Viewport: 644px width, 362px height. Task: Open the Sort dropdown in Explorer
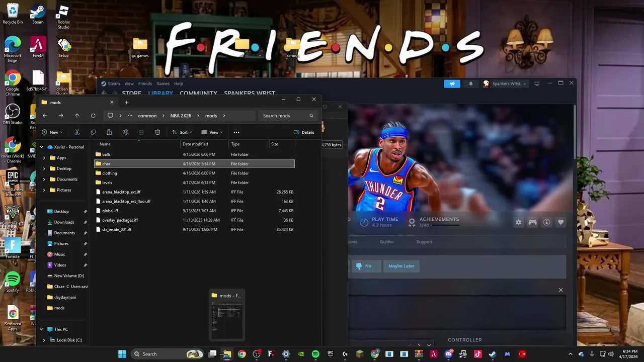[182, 132]
